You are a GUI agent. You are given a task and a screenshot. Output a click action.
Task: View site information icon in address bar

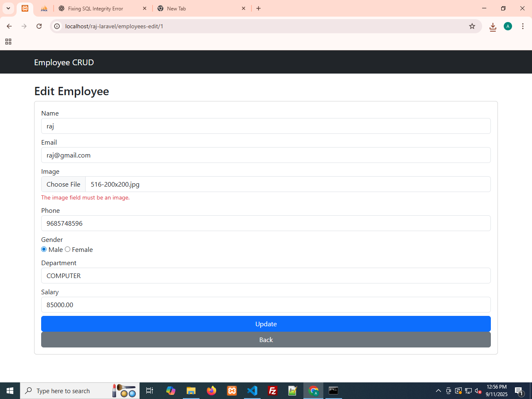(57, 26)
